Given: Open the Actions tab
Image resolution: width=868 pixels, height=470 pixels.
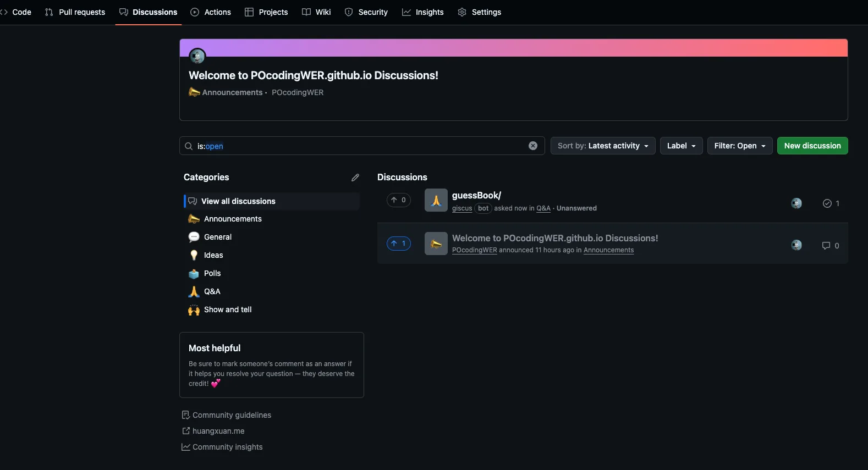Looking at the screenshot, I should [x=211, y=12].
